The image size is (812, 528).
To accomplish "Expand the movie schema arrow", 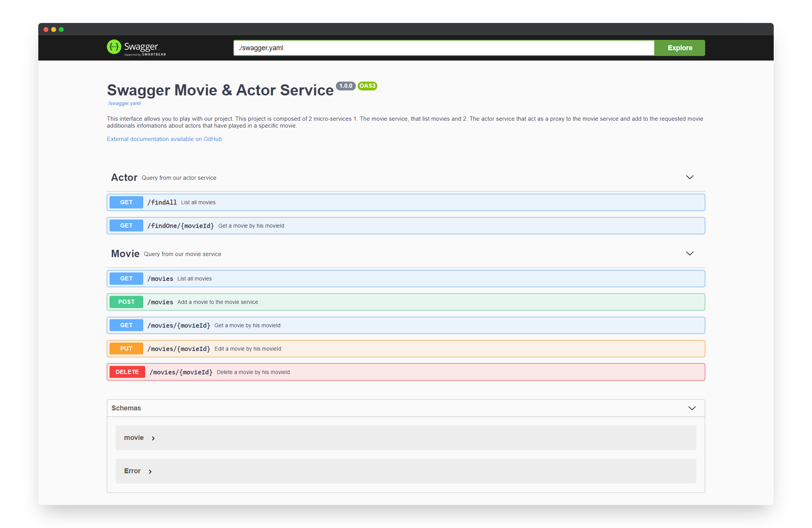I will pos(153,438).
